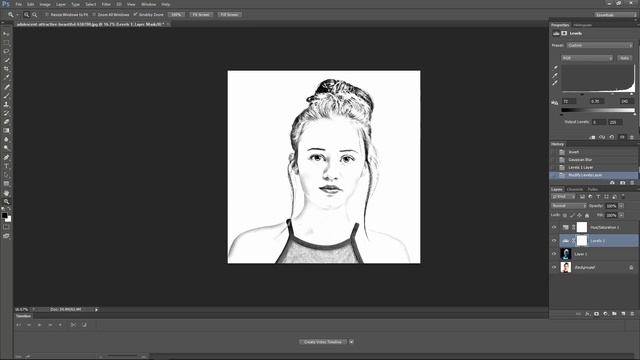Select the Horizontal Type tool
The width and height of the screenshot is (640, 360).
6,166
